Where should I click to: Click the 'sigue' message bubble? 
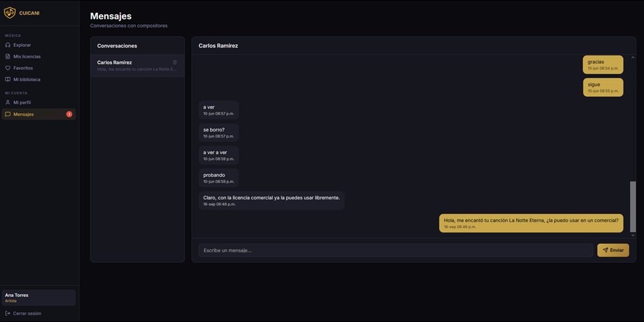(603, 88)
